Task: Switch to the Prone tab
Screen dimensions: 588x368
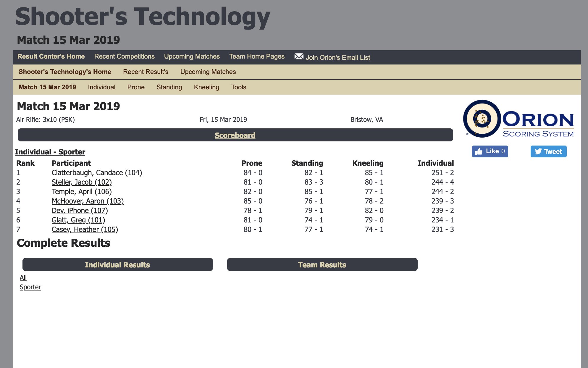Action: [136, 87]
